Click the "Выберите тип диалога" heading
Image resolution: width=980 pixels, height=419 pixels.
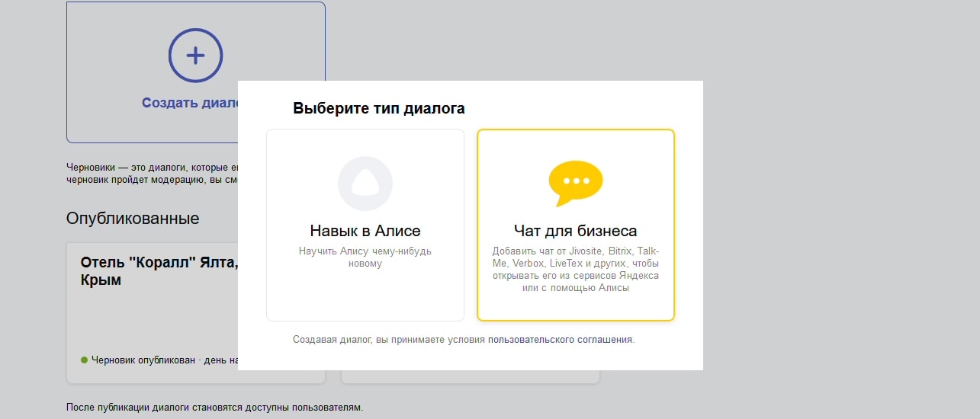coord(379,108)
